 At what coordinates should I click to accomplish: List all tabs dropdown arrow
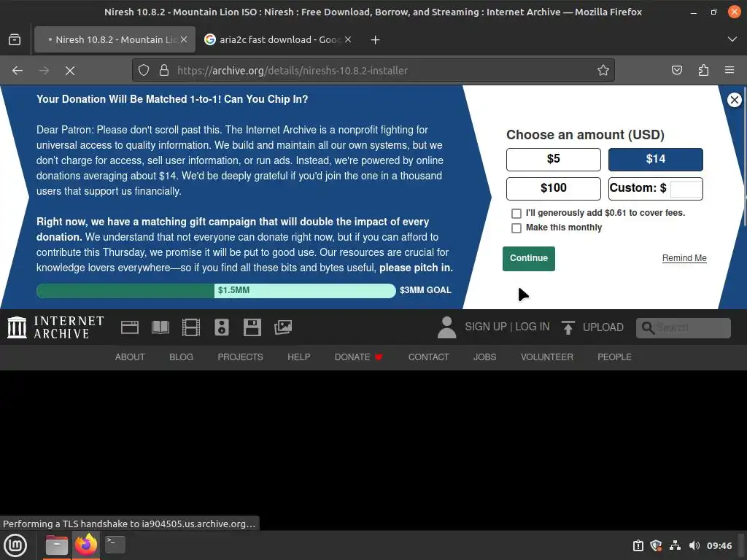[x=732, y=39]
